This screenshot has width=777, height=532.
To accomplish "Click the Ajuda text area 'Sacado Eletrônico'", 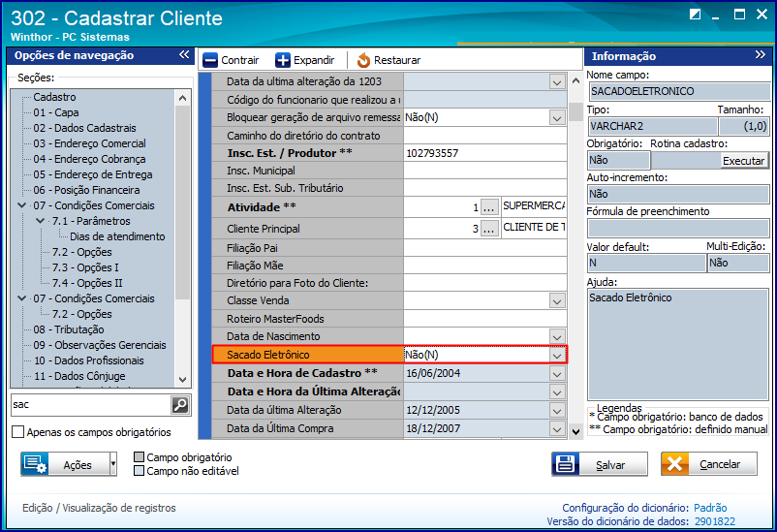I will pos(678,345).
